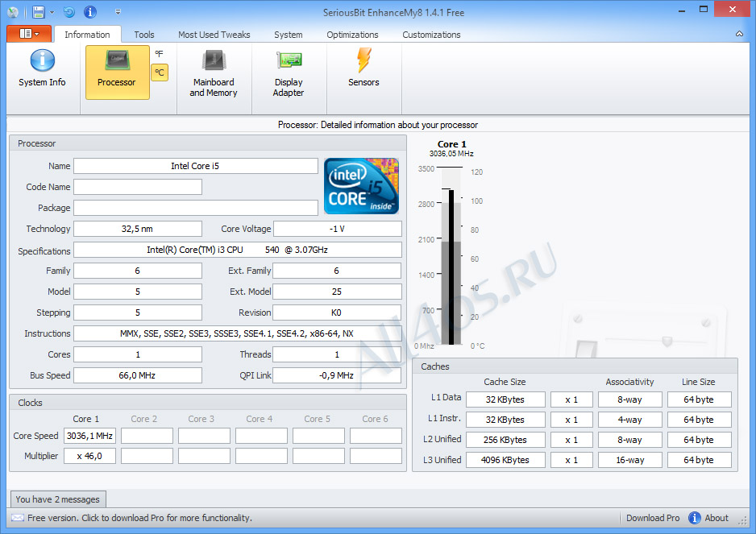Go to the Customizations tab
The image size is (756, 534).
tap(431, 35)
